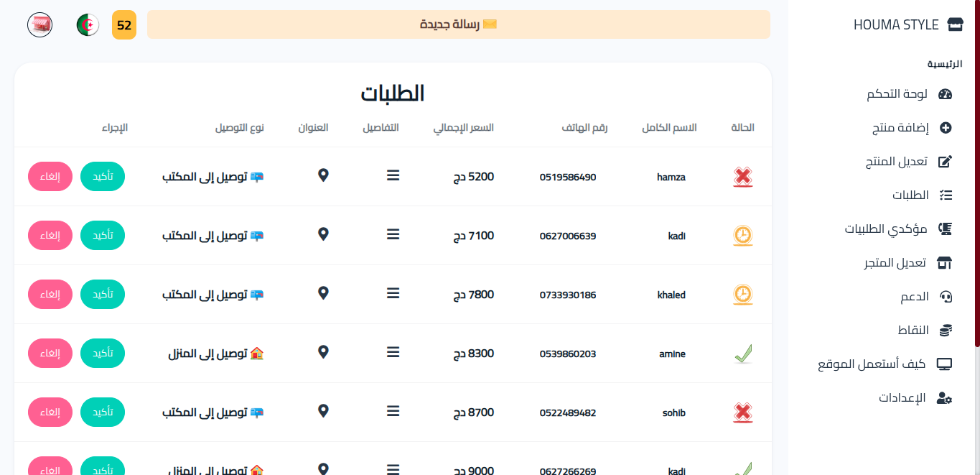This screenshot has width=980, height=475.
Task: Open details menu icon for the 7100 دج order
Action: 393,234
